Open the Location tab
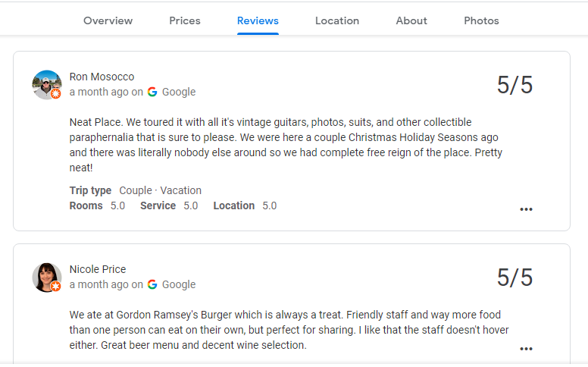 click(x=337, y=20)
